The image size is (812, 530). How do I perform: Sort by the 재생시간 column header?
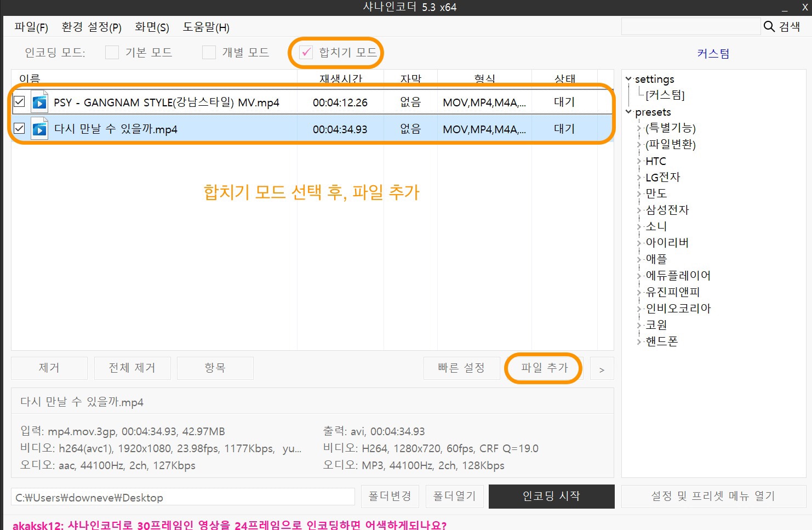pos(341,78)
